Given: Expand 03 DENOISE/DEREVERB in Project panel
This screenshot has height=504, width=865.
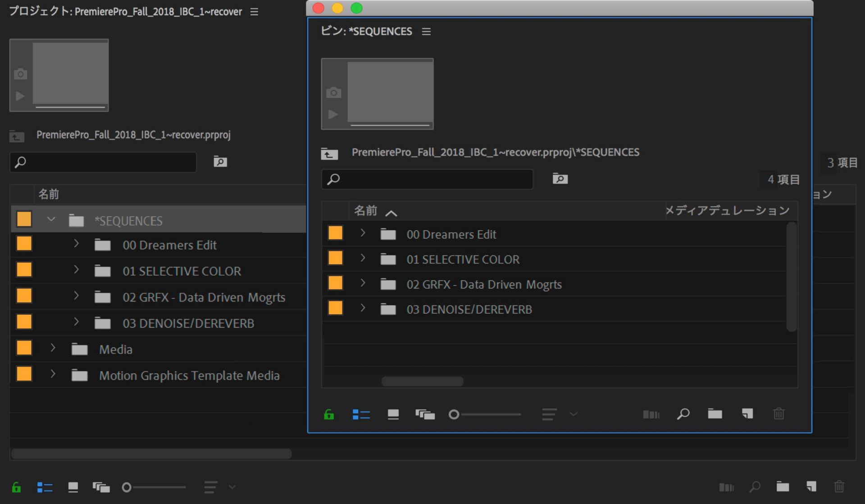Looking at the screenshot, I should [x=76, y=322].
